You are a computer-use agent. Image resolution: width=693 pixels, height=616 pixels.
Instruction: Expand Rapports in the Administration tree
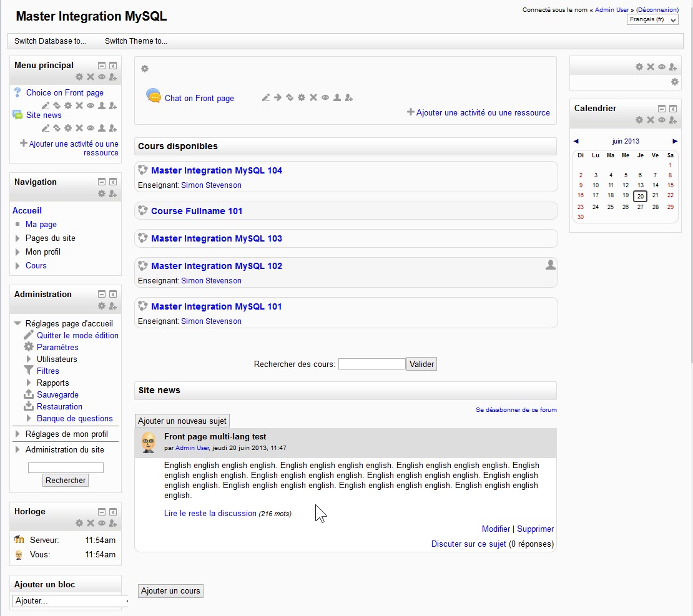[29, 383]
